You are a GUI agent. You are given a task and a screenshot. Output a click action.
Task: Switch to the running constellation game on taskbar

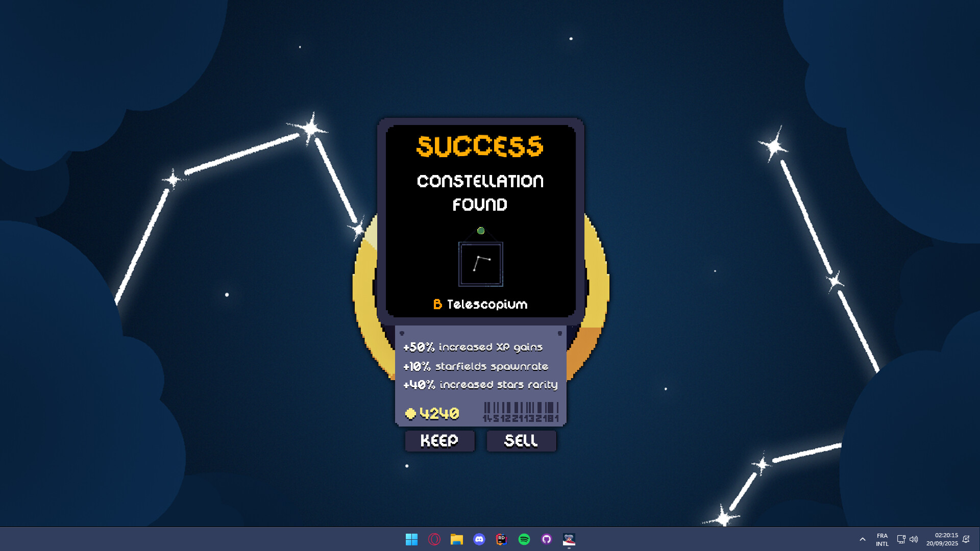[569, 539]
